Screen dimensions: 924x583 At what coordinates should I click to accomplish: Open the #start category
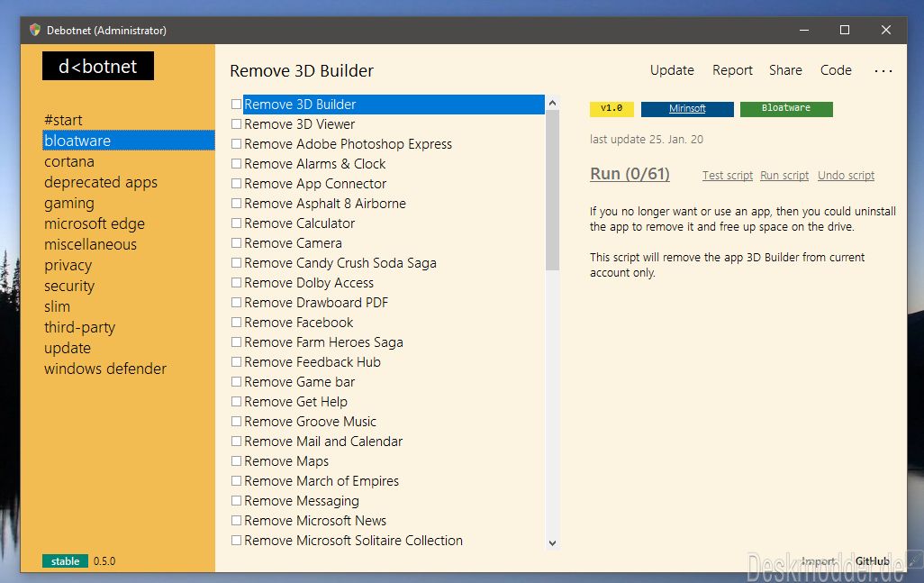point(63,120)
